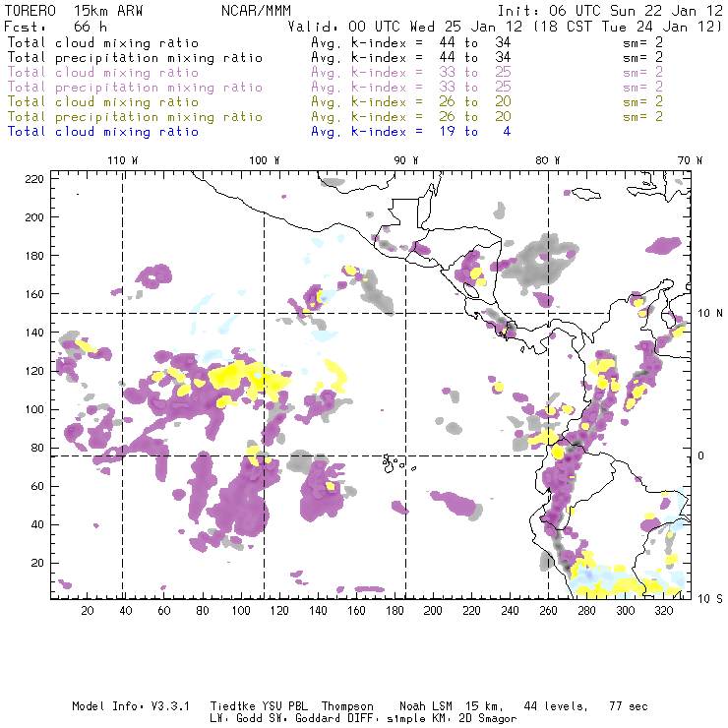Select the '60' tick label on the vertical axis
This screenshot has height=728, width=728.
[x=37, y=487]
